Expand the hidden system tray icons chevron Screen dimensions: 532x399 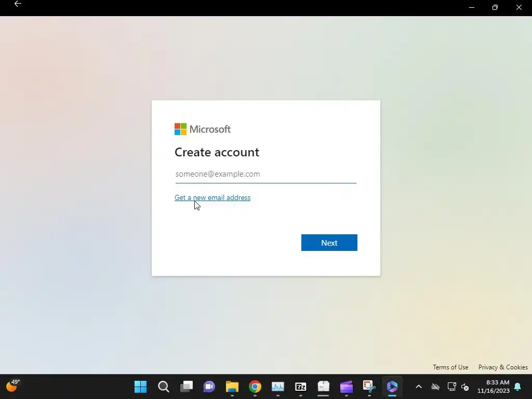419,387
